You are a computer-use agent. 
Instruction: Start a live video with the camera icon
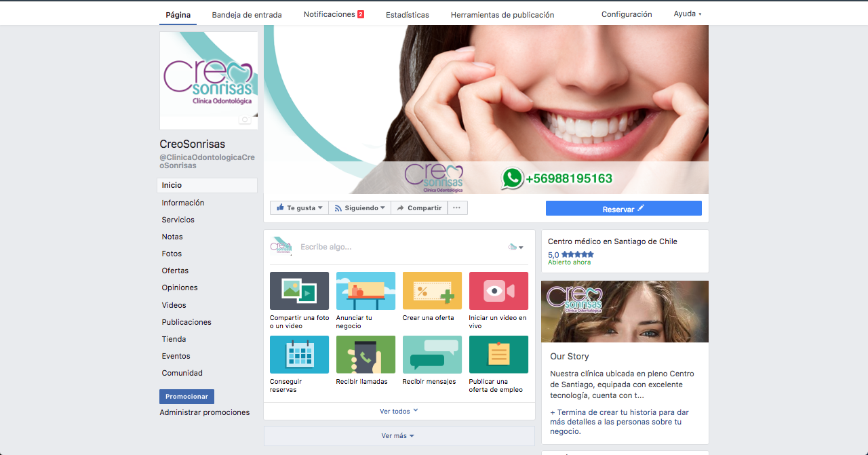[498, 291]
